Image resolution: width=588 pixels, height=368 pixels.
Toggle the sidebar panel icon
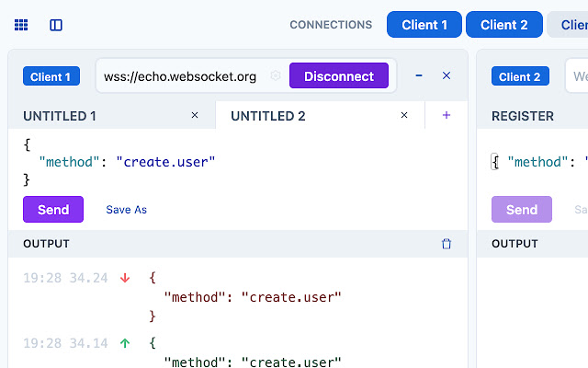click(56, 25)
